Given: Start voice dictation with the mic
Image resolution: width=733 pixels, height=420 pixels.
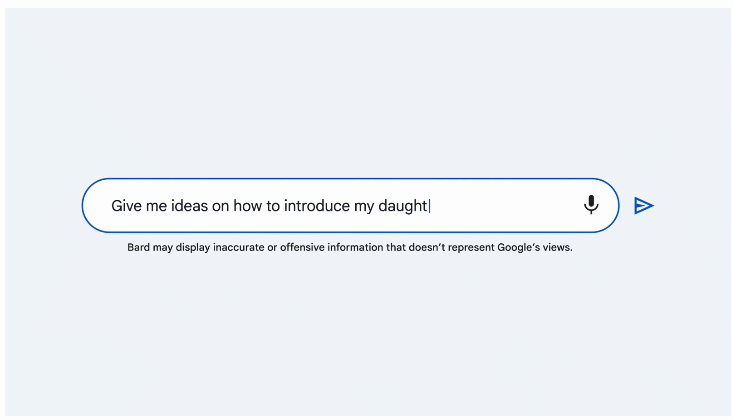Looking at the screenshot, I should click(591, 204).
